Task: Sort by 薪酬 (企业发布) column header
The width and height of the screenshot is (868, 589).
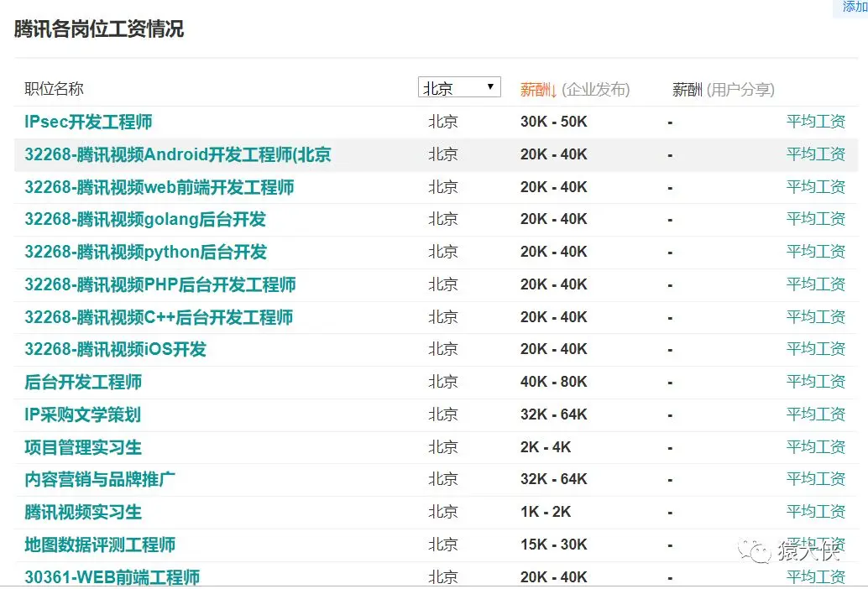Action: pos(574,89)
